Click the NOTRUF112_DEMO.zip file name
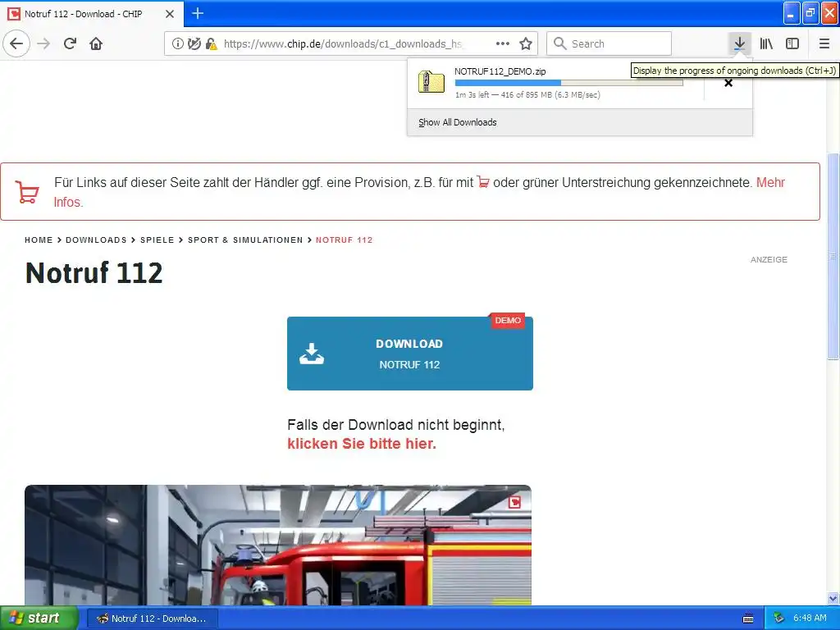This screenshot has width=840, height=630. pos(500,71)
